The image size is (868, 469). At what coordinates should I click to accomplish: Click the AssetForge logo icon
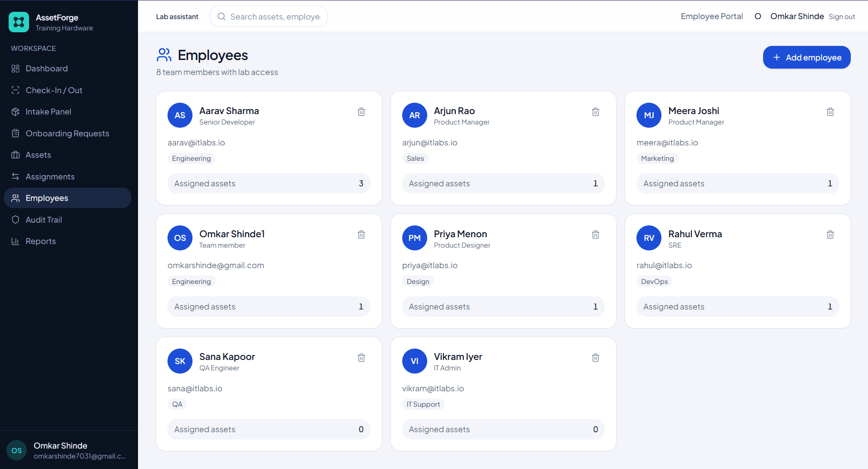pos(19,22)
